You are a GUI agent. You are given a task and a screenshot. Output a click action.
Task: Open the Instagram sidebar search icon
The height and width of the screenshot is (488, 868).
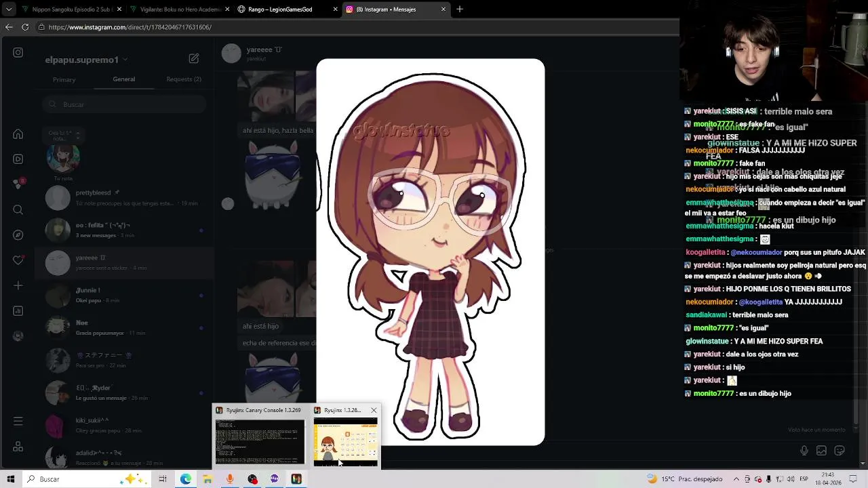click(x=18, y=209)
